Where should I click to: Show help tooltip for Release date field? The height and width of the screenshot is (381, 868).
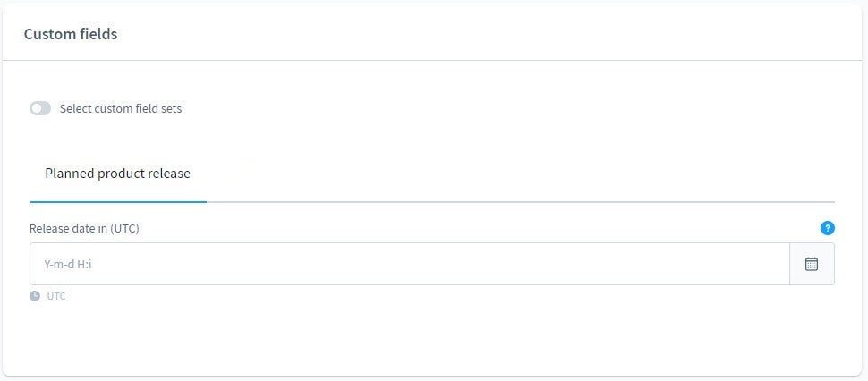(827, 228)
